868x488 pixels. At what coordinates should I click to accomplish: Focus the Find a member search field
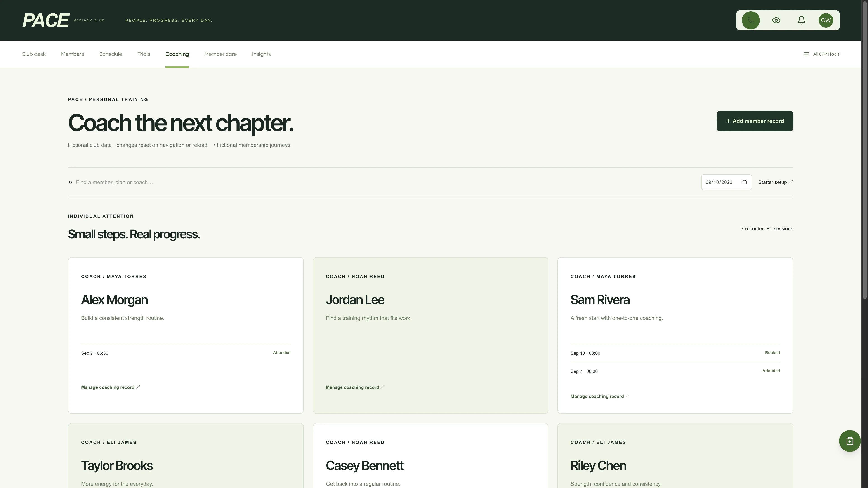[x=384, y=182]
